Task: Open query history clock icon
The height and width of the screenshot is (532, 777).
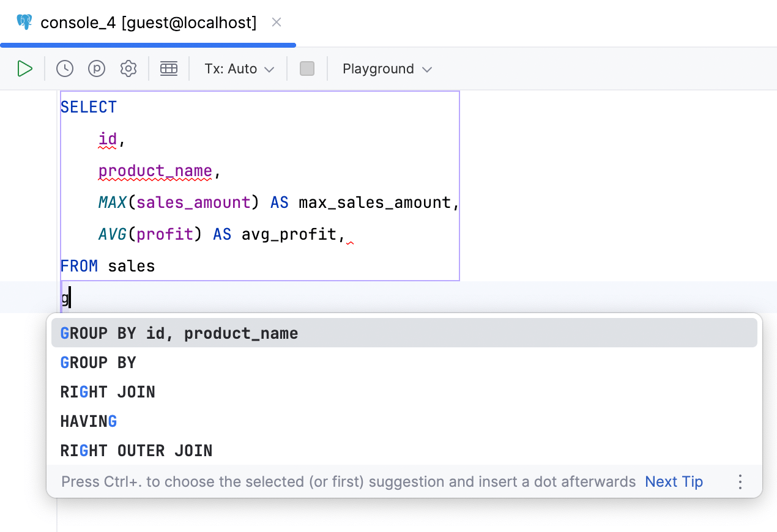Action: (65, 68)
